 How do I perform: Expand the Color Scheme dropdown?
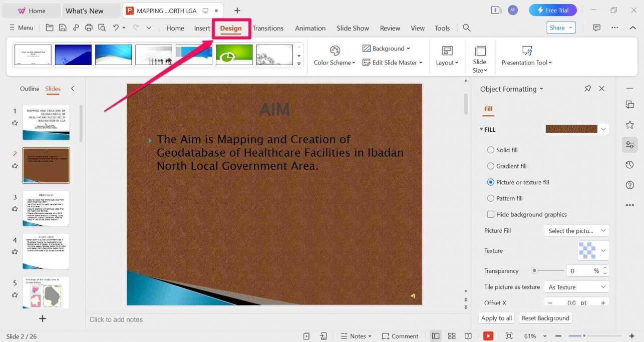tap(335, 56)
